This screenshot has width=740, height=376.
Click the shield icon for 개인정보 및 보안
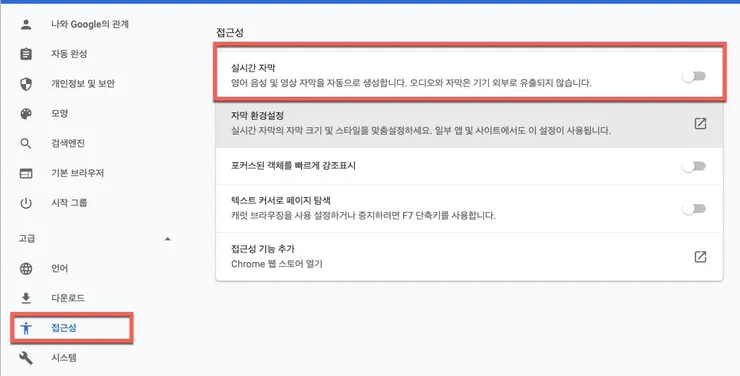click(26, 84)
